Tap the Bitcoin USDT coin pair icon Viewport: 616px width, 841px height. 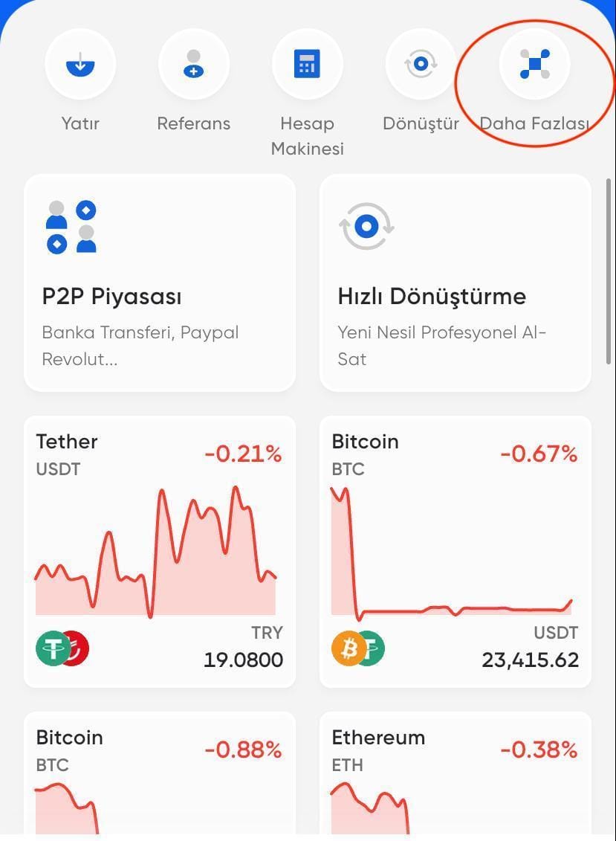pyautogui.click(x=357, y=648)
